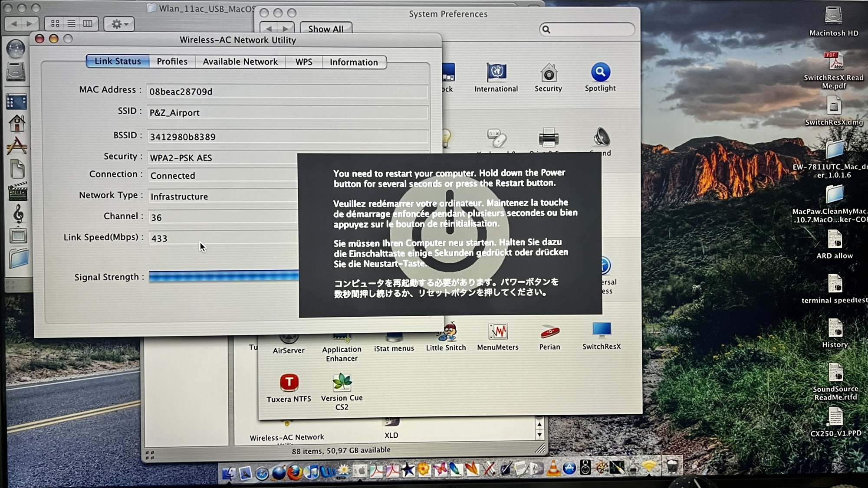Select History file on desktop
This screenshot has height=488, width=868.
[835, 333]
